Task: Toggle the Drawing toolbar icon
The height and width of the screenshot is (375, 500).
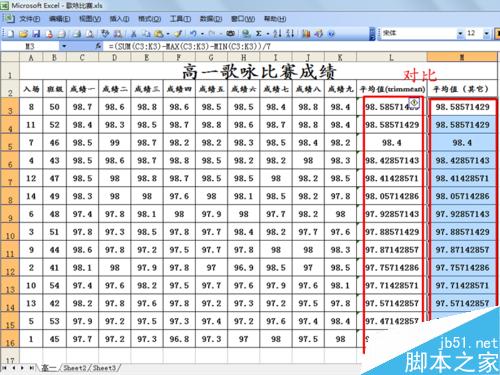Action: tap(319, 34)
